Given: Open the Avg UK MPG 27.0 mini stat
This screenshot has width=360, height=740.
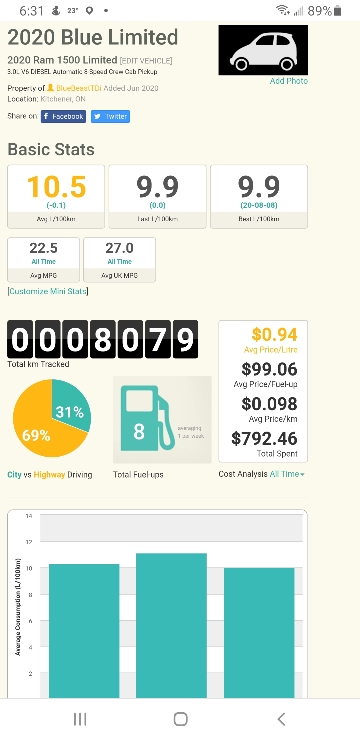Looking at the screenshot, I should click(119, 260).
